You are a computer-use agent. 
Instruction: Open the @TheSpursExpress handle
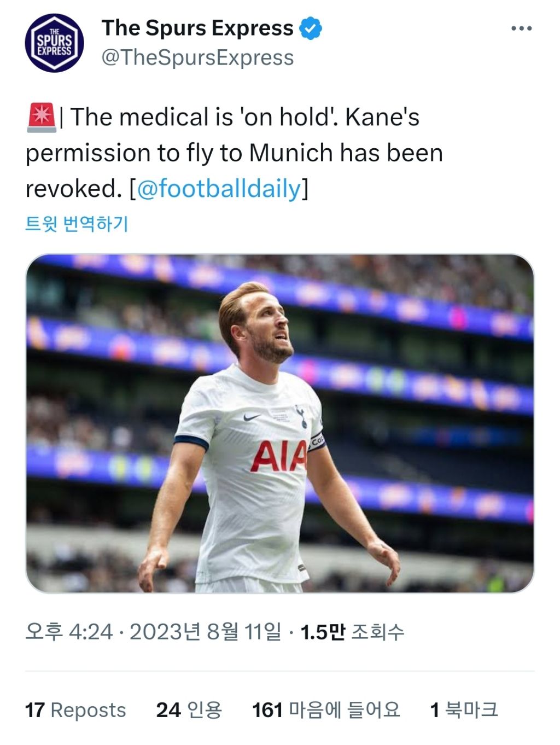(197, 57)
